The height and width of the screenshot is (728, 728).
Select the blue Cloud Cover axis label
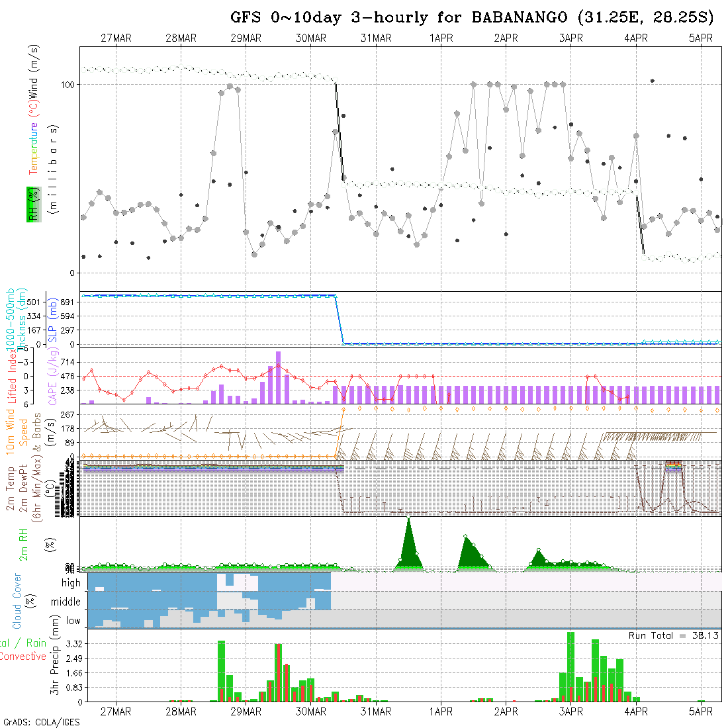[17, 602]
